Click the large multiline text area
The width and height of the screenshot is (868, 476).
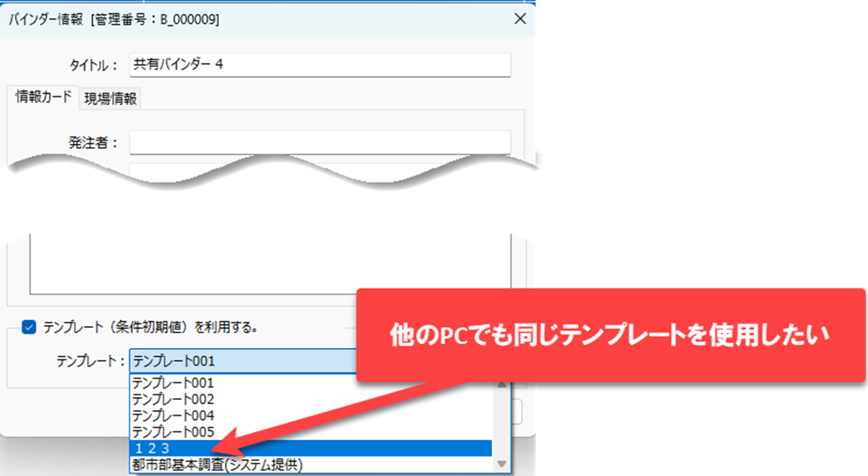(270, 264)
